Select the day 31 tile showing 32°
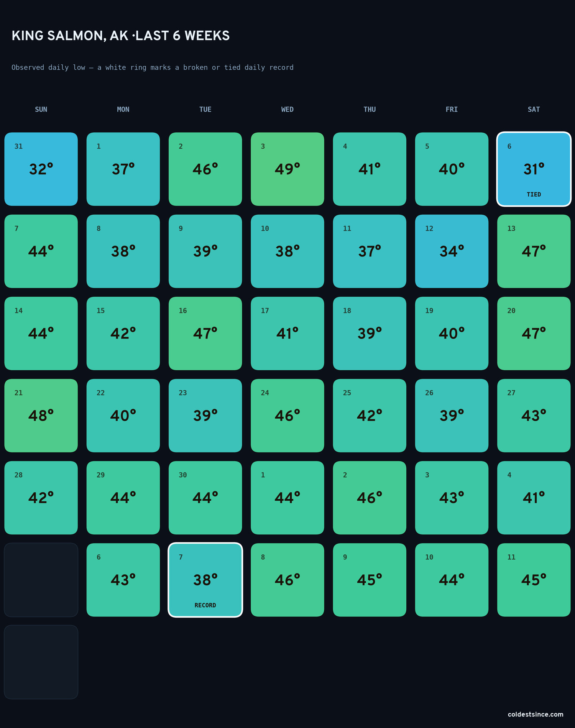575x728 pixels. (x=41, y=169)
